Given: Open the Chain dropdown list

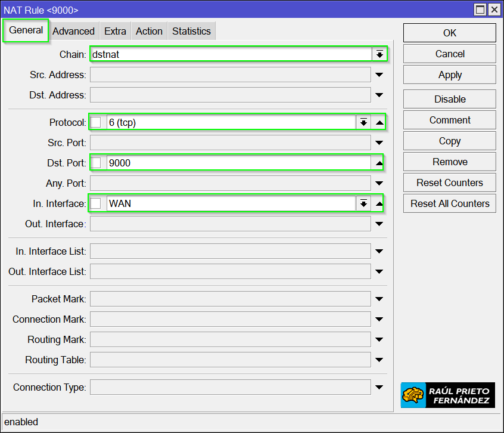Looking at the screenshot, I should 379,54.
